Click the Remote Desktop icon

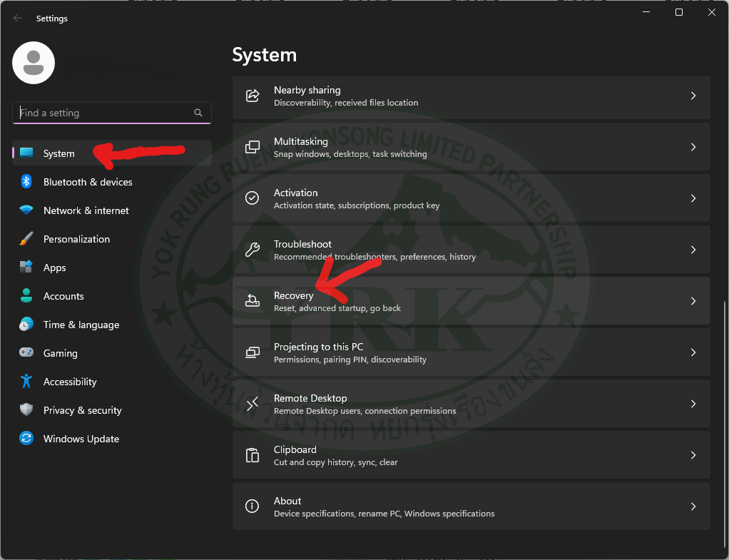(x=253, y=404)
